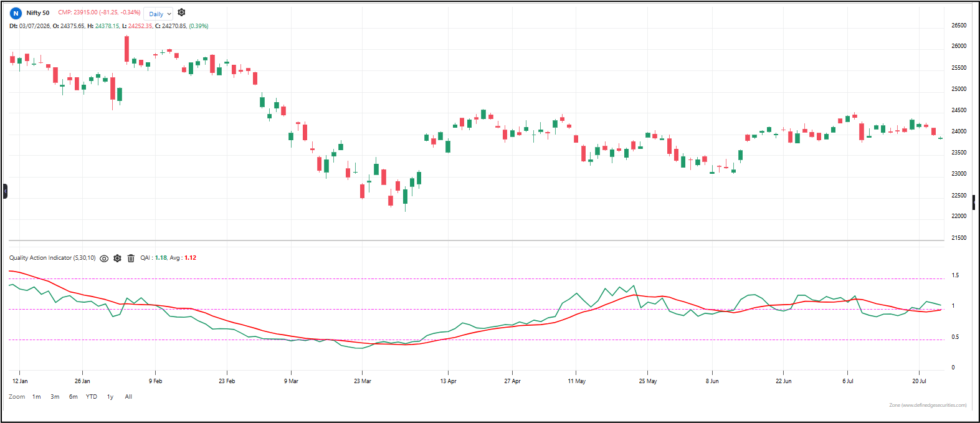Screen dimensions: 980x423
Task: Select the 3m zoom range
Action: click(x=55, y=397)
